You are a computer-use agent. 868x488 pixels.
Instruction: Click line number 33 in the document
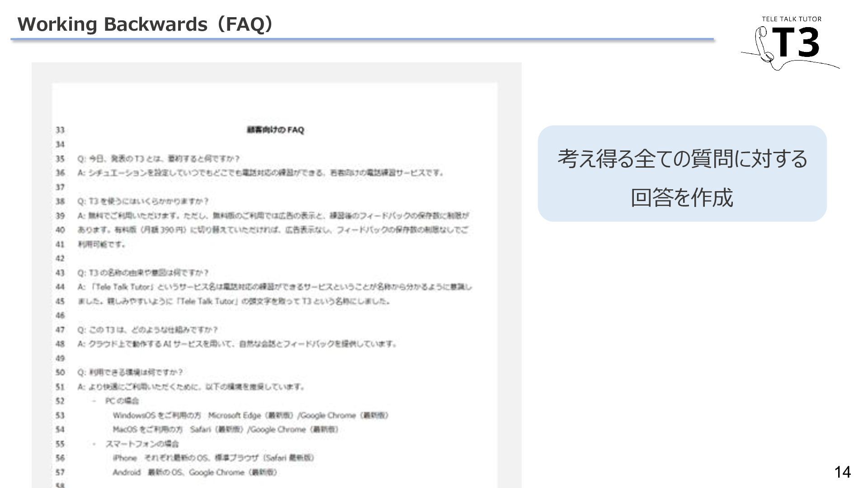(x=60, y=130)
